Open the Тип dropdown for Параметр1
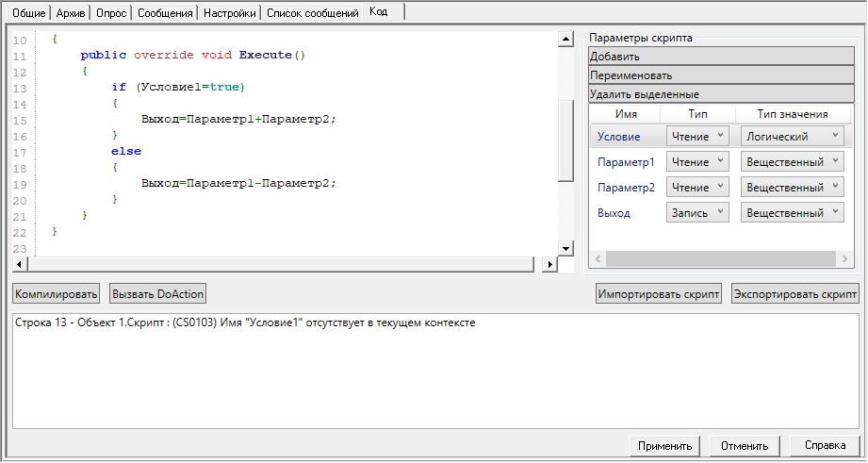 697,161
